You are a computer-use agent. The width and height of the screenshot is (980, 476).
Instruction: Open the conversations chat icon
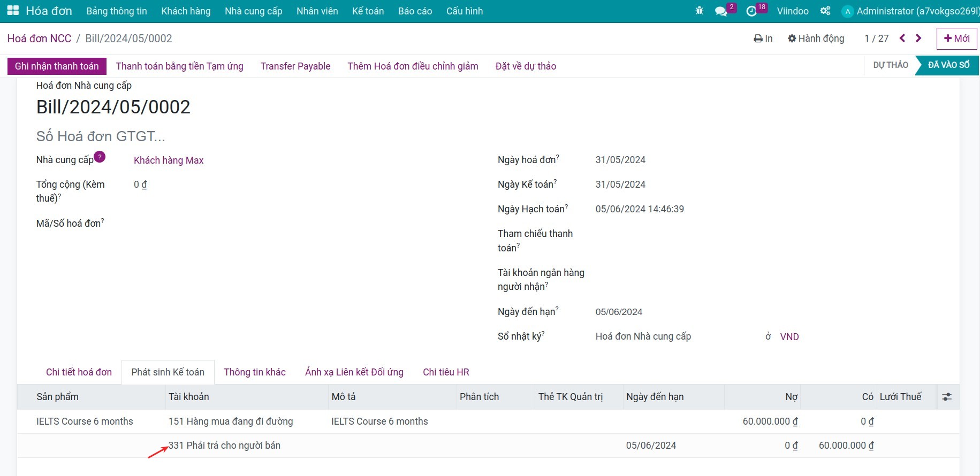[721, 11]
